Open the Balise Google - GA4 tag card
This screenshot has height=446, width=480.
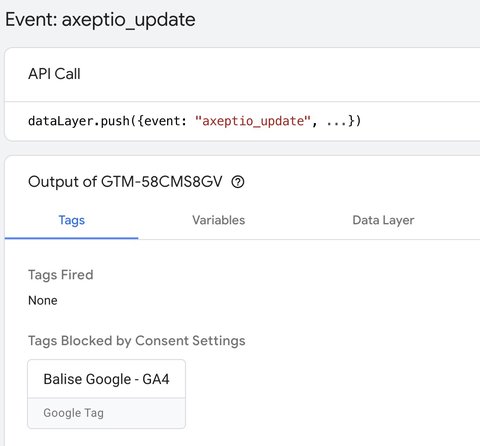coord(106,394)
